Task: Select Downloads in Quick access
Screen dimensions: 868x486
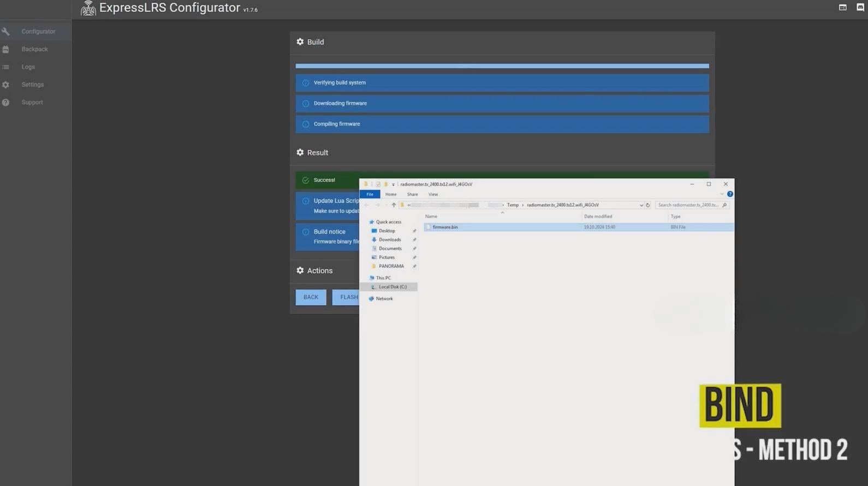Action: tap(389, 239)
